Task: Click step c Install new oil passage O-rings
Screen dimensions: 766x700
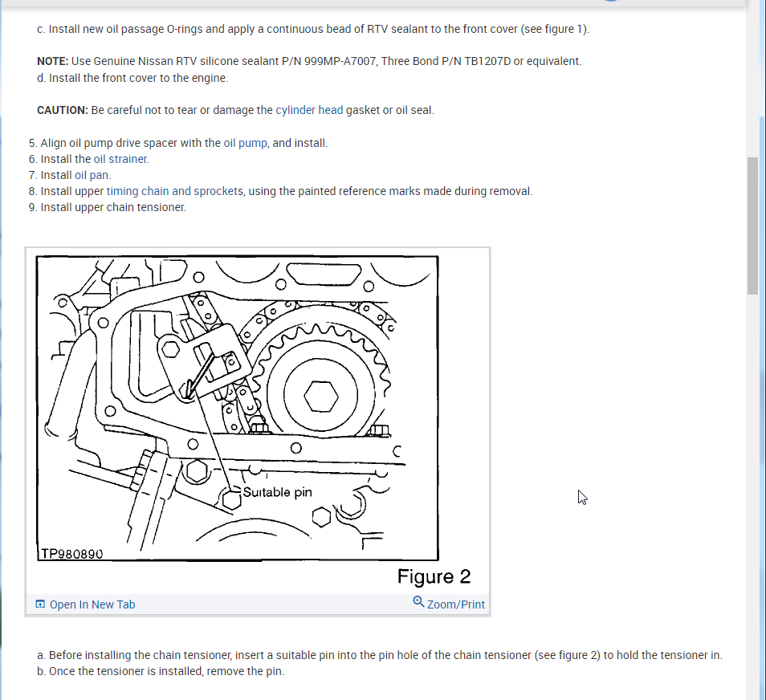Action: [x=313, y=30]
